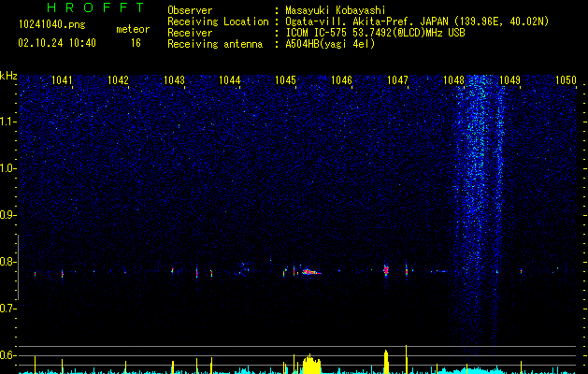This screenshot has width=588, height=374.
Task: Click the 1.0 kHz frequency label
Action: [7, 168]
